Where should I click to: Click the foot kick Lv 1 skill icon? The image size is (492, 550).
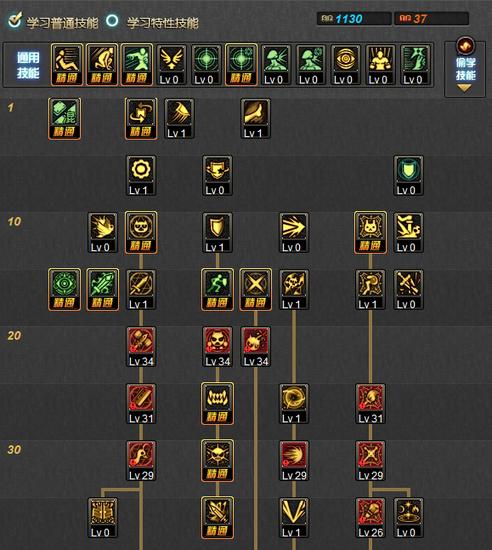255,119
